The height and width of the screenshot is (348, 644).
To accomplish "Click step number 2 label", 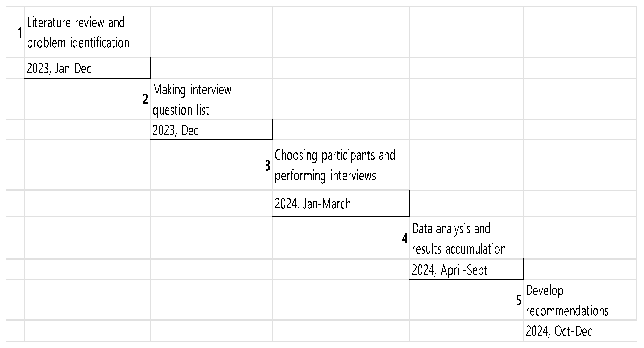I will pyautogui.click(x=146, y=99).
